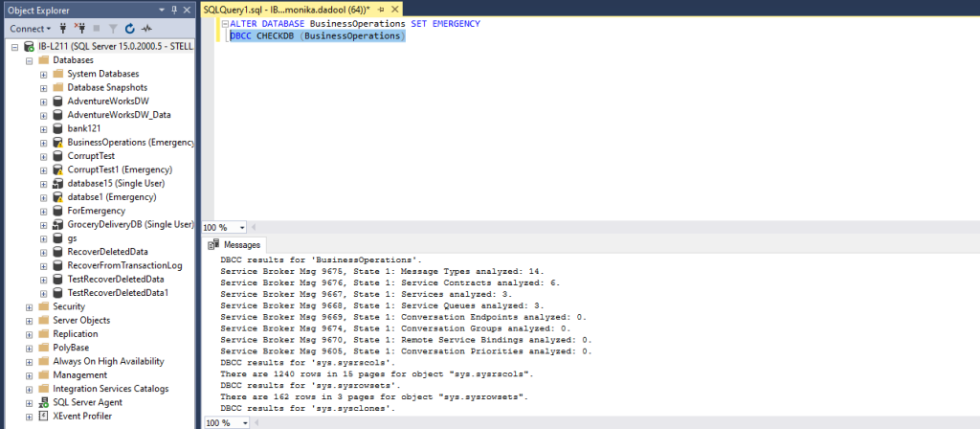
Task: Expand Database Snapshots node
Action: [x=43, y=87]
